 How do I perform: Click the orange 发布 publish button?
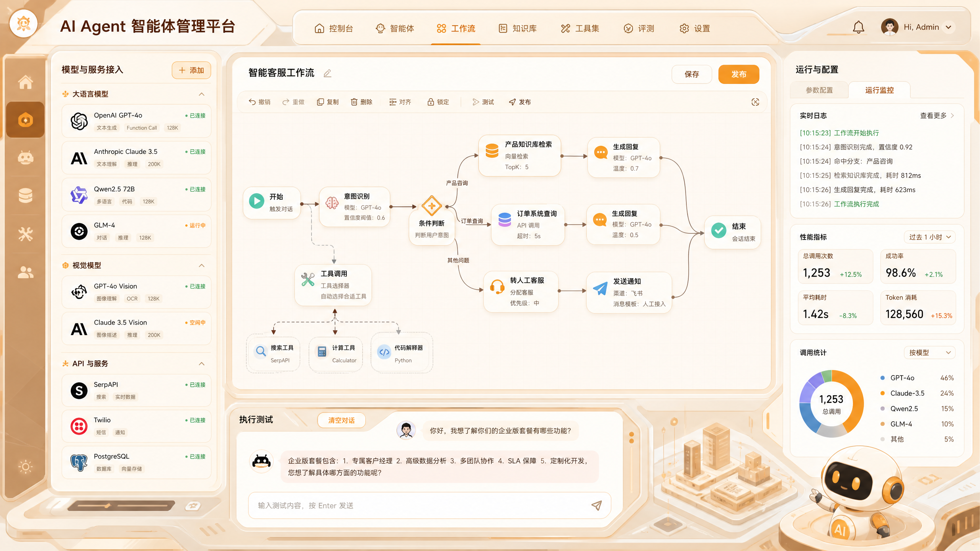point(738,74)
